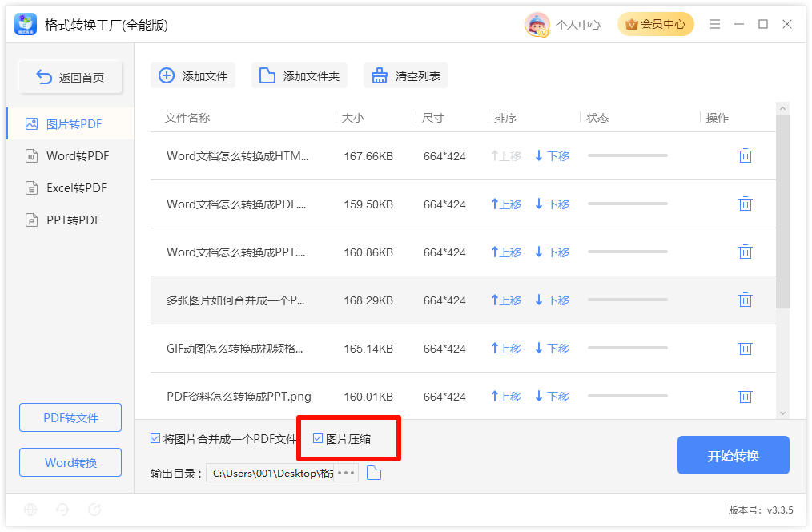Toggle 将图片合并成一个PDF文件 checkbox

click(155, 439)
